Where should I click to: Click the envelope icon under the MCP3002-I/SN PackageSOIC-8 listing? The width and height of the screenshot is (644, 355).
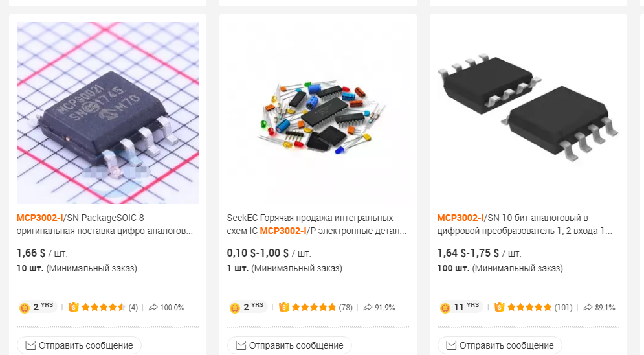click(30, 345)
